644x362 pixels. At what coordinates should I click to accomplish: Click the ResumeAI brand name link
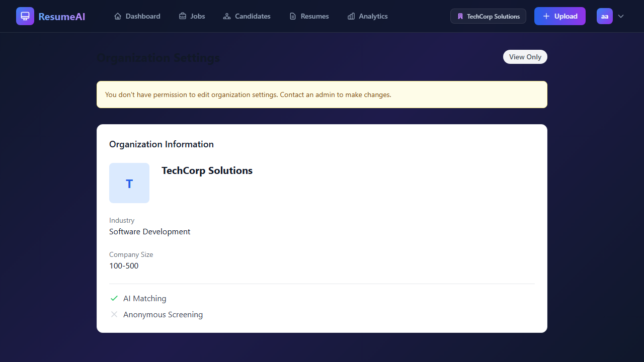[x=61, y=16]
